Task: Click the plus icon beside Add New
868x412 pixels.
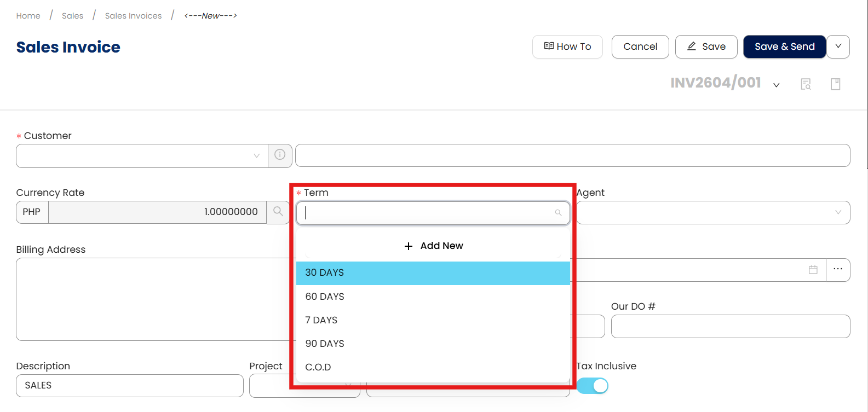Action: click(x=409, y=246)
